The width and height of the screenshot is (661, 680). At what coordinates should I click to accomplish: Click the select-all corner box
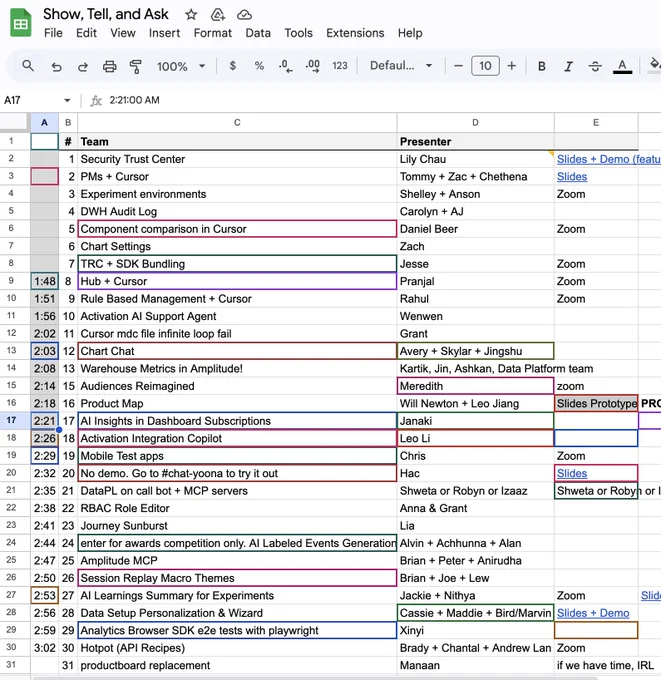tap(15, 122)
